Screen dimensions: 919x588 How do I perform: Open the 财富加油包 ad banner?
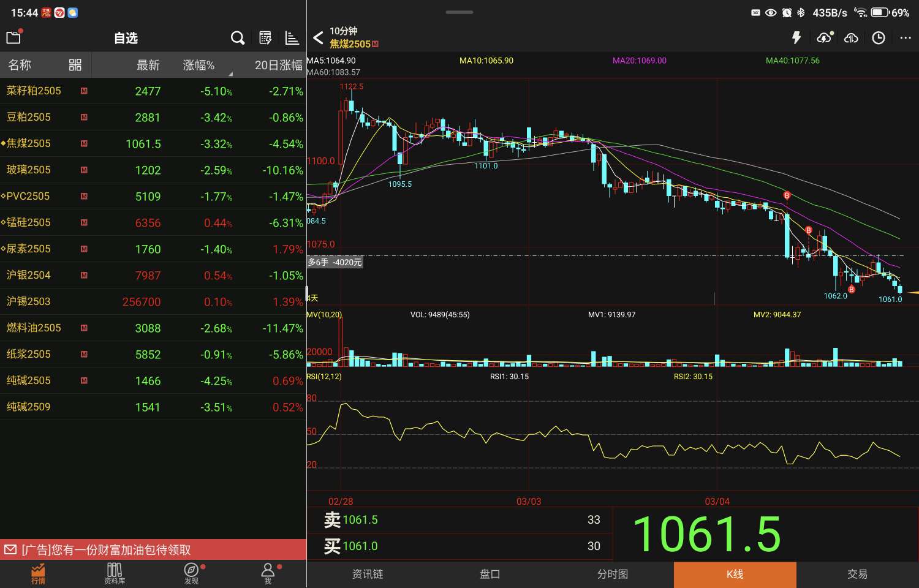(x=153, y=549)
